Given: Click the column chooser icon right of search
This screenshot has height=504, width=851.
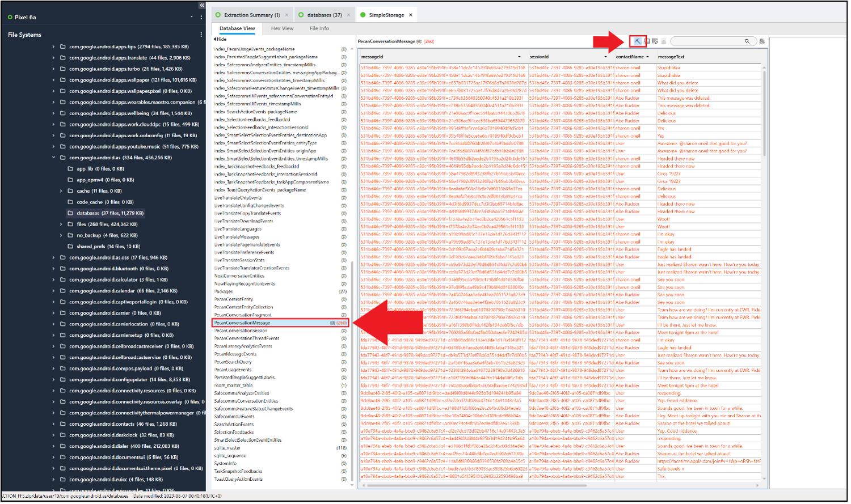Looking at the screenshot, I should pyautogui.click(x=761, y=41).
